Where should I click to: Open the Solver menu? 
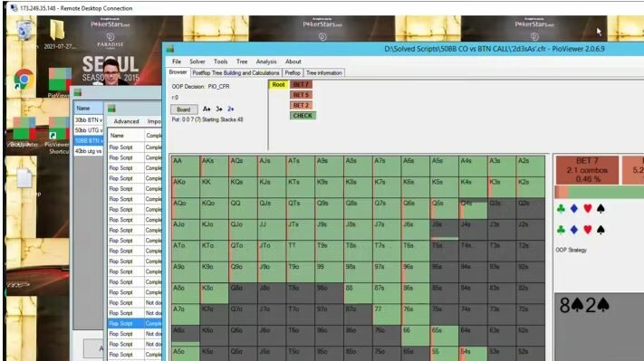click(197, 62)
